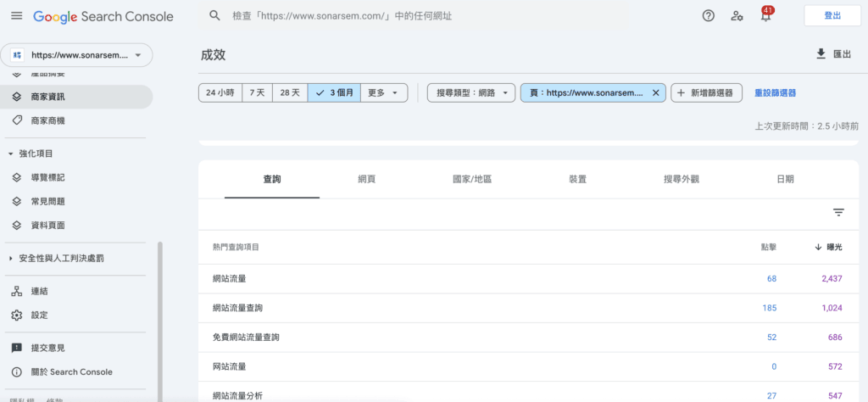868x402 pixels.
Task: Click the 匯出 export download icon
Action: pos(821,54)
